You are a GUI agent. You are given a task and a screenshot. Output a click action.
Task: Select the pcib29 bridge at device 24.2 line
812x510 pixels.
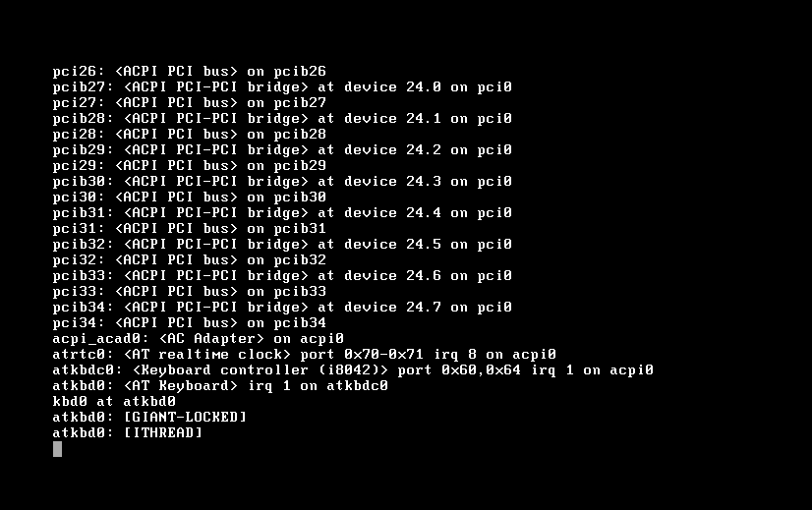[282, 150]
